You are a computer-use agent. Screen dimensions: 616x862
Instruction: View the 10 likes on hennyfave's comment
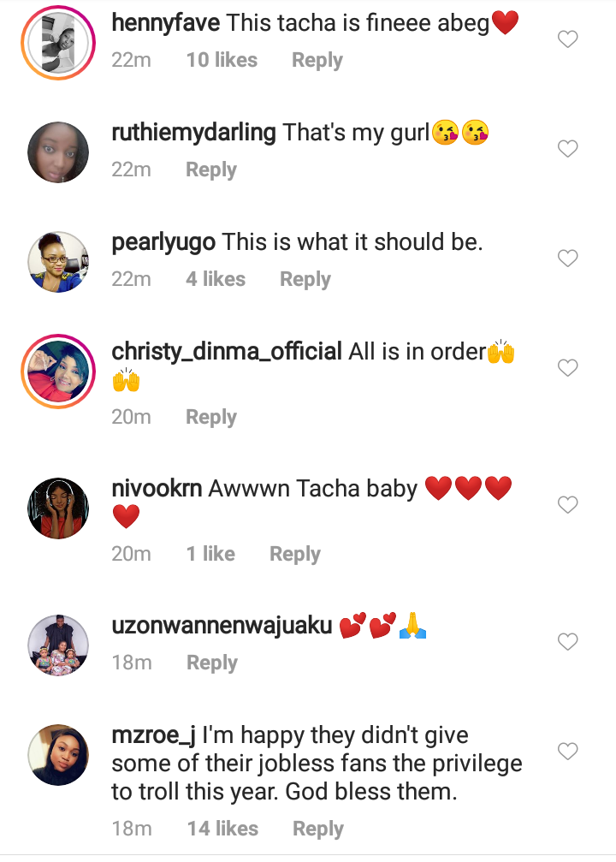[x=222, y=61]
